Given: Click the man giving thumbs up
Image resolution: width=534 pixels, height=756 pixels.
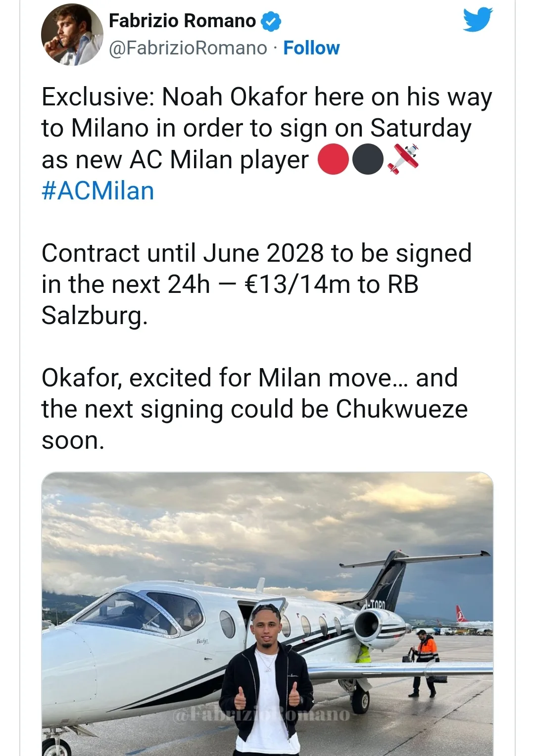Looking at the screenshot, I should (x=266, y=683).
